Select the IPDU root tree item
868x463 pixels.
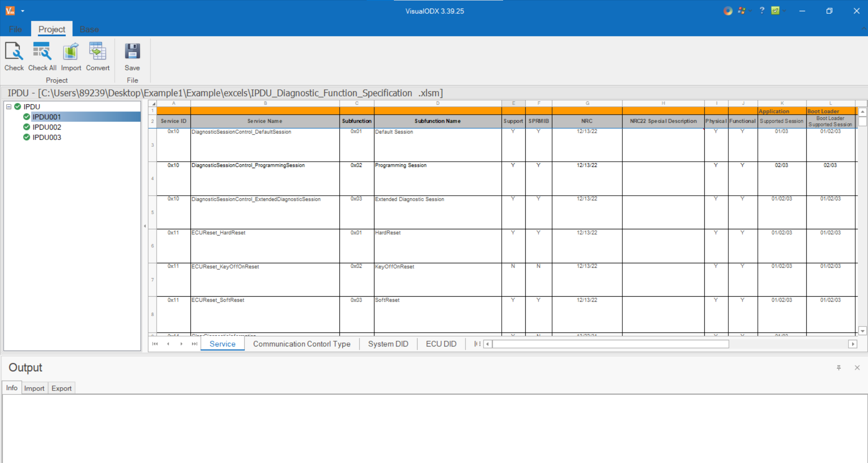click(x=32, y=106)
